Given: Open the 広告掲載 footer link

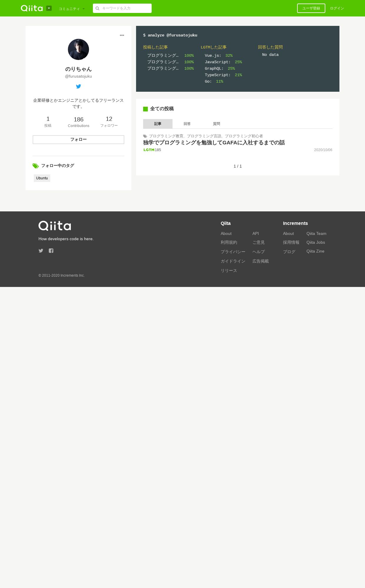Looking at the screenshot, I should coord(261,261).
